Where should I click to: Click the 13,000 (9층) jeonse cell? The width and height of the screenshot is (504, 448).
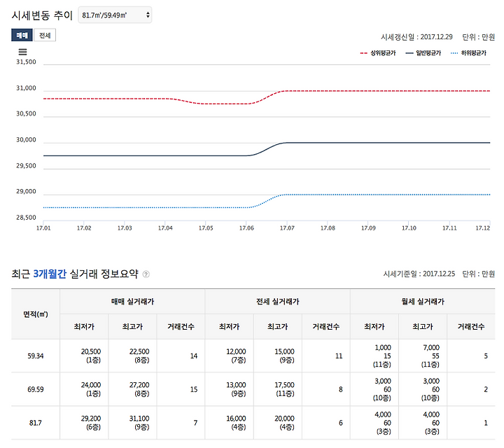230,389
